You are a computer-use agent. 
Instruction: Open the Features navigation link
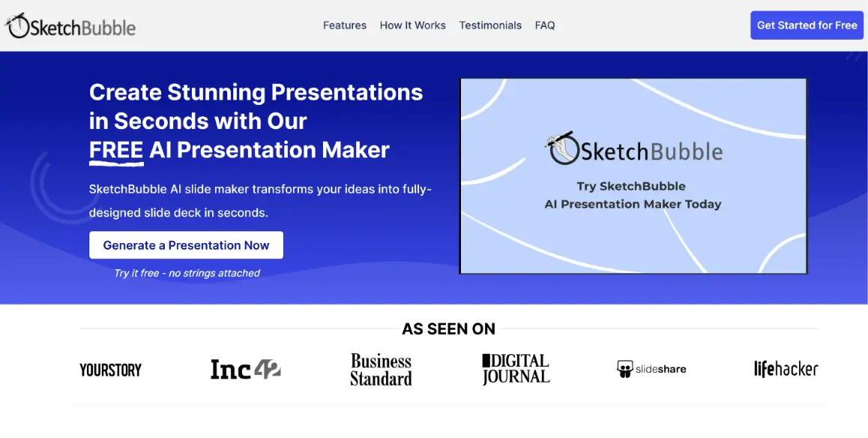[345, 25]
